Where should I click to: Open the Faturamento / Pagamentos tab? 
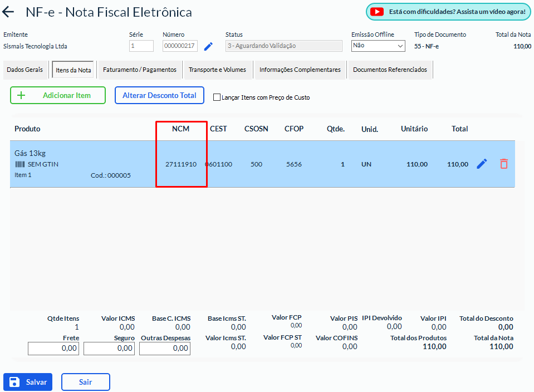[x=140, y=70]
